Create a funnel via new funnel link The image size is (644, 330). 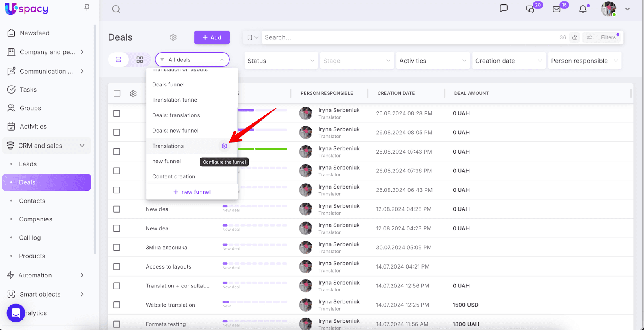(x=192, y=192)
